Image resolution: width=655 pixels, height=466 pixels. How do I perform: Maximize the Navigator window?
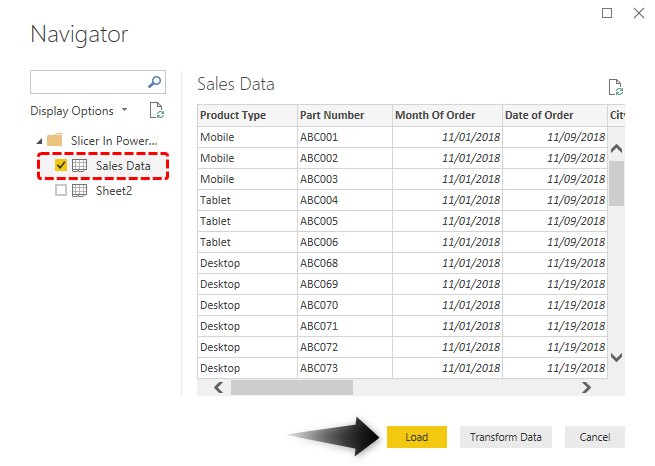pyautogui.click(x=607, y=13)
